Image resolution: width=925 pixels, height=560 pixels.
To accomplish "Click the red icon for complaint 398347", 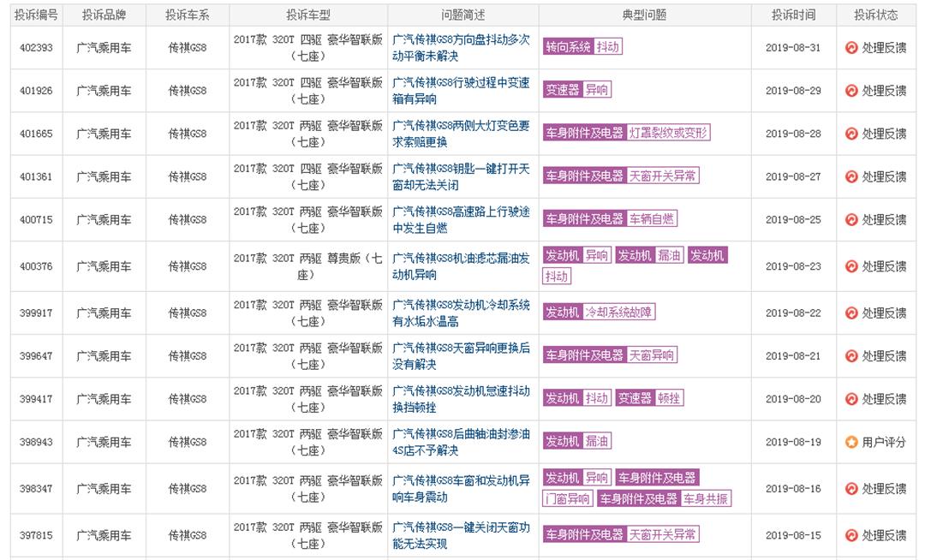I will (x=851, y=488).
